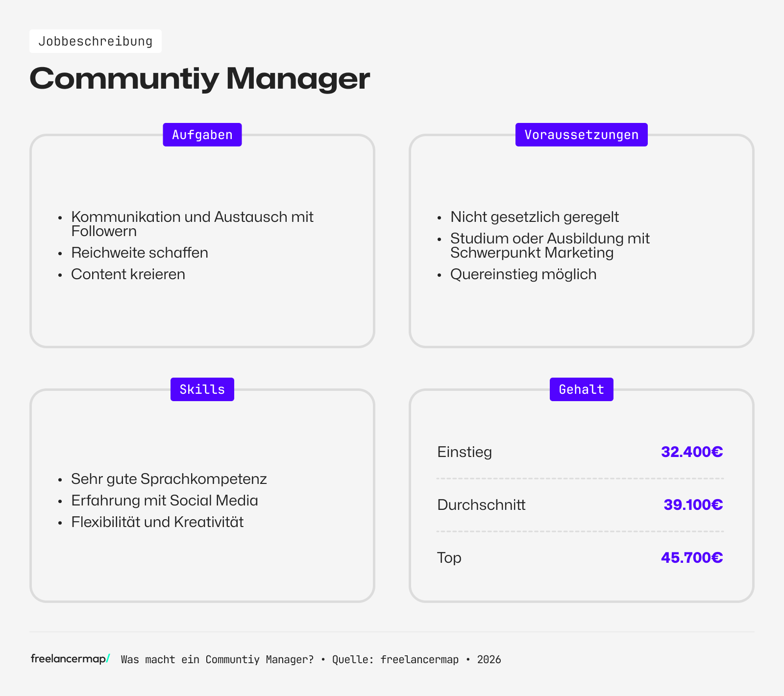Image resolution: width=784 pixels, height=696 pixels.
Task: Click the Skills badge
Action: pos(202,389)
